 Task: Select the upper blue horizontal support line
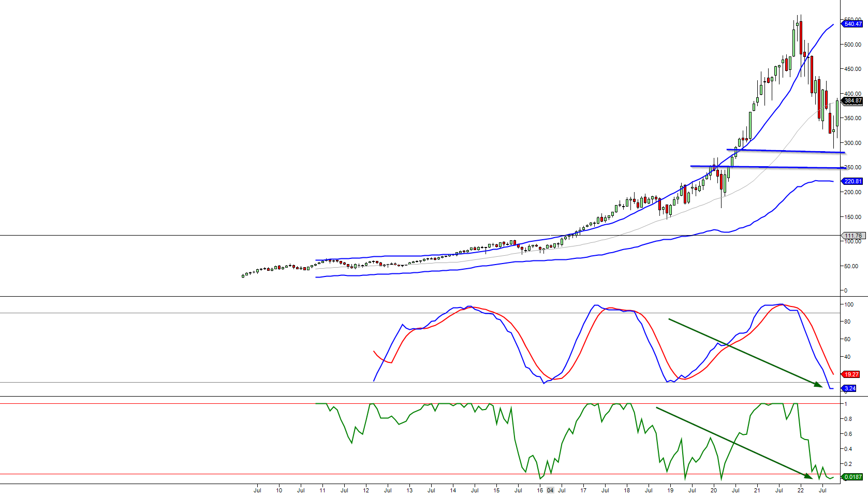786,151
